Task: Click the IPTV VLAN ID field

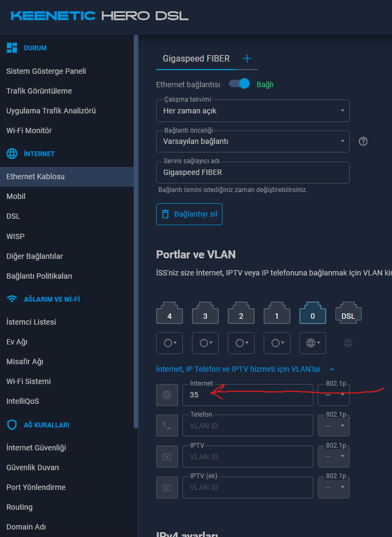Action: point(248,457)
